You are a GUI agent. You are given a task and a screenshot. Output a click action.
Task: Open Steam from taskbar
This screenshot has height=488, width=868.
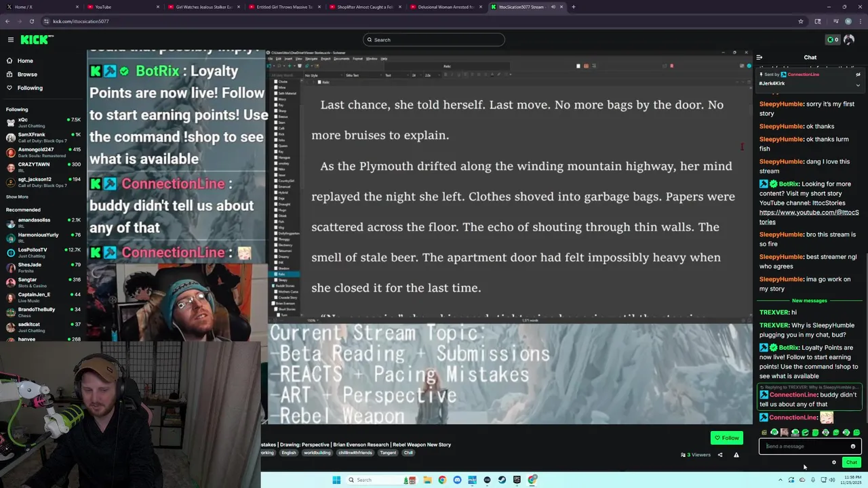(502, 480)
